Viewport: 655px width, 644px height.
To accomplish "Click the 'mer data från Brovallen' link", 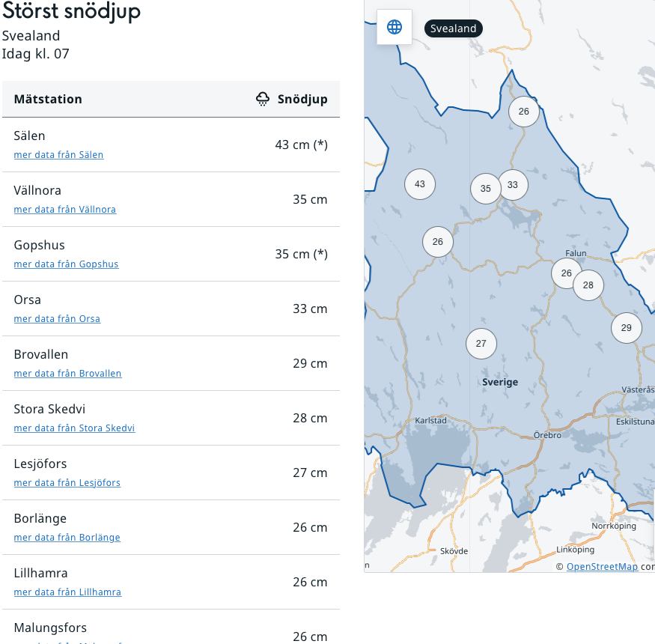I will tap(67, 374).
